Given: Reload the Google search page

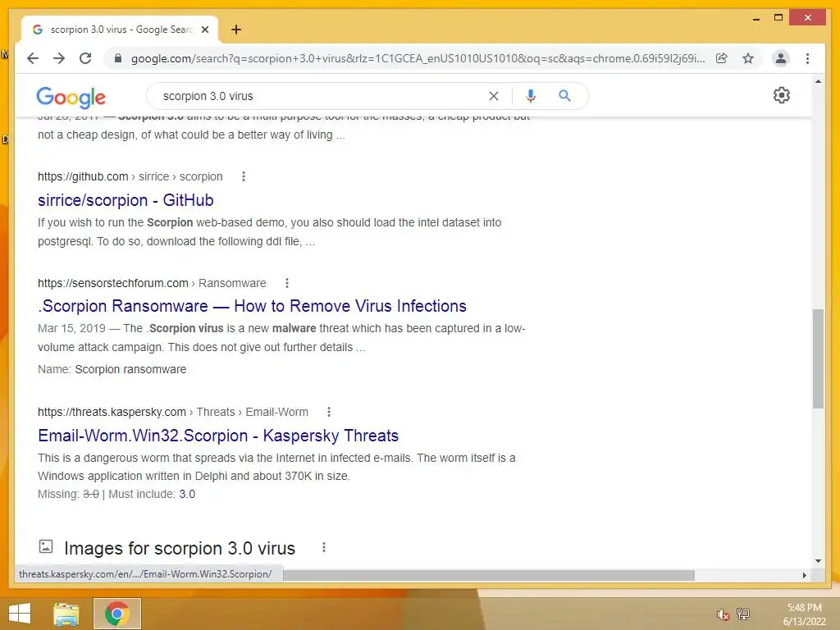Looking at the screenshot, I should (x=85, y=58).
